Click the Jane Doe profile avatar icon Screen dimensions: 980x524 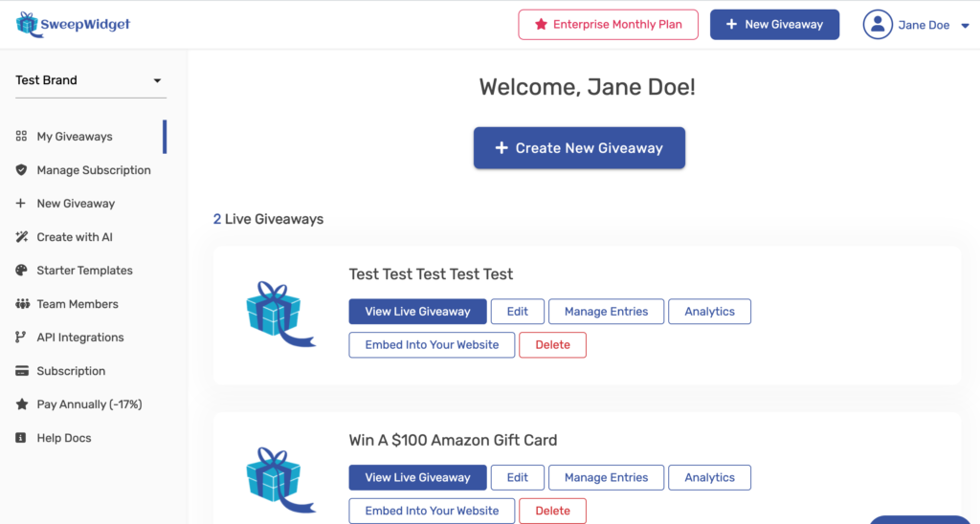(x=878, y=25)
